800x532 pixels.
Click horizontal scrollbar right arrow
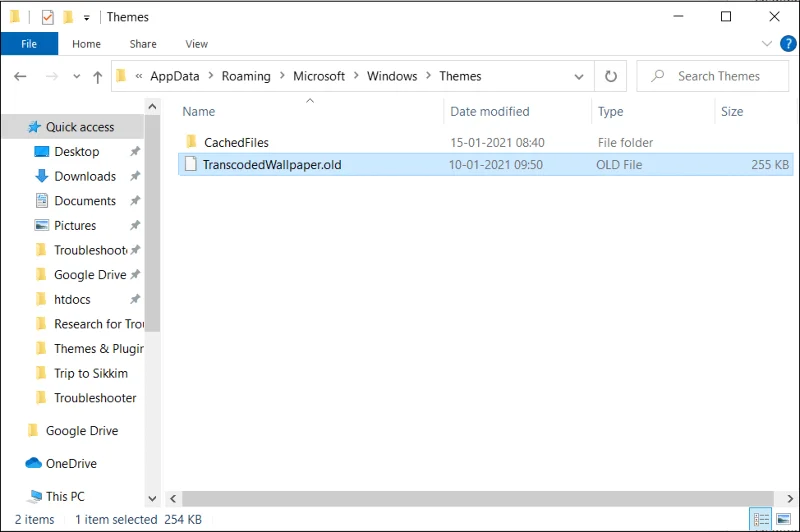tap(790, 498)
